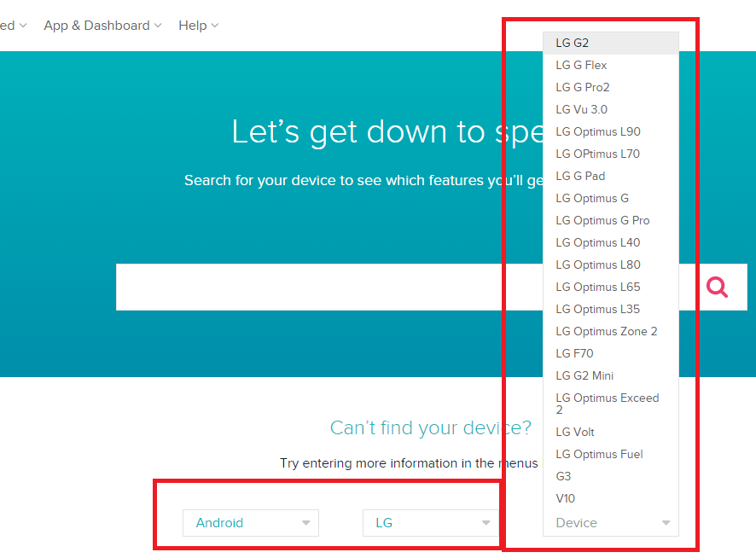
Task: Open the App & Dashboard menu
Action: (102, 26)
